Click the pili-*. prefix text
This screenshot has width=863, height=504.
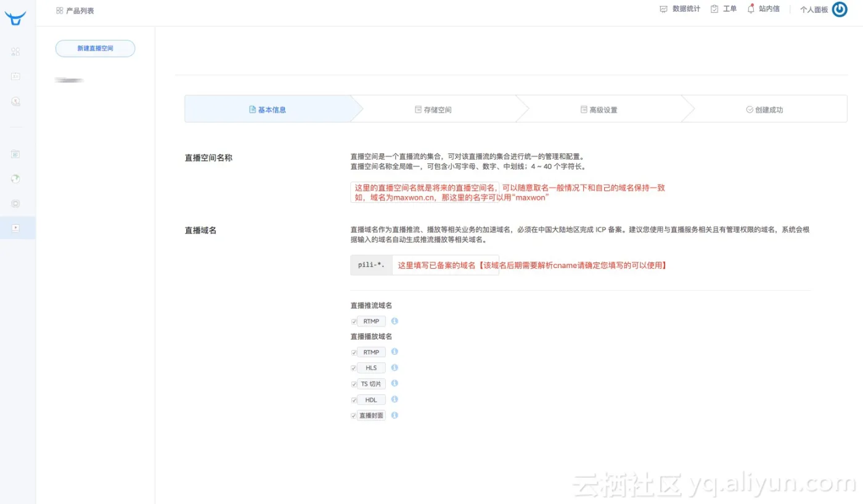(x=371, y=265)
